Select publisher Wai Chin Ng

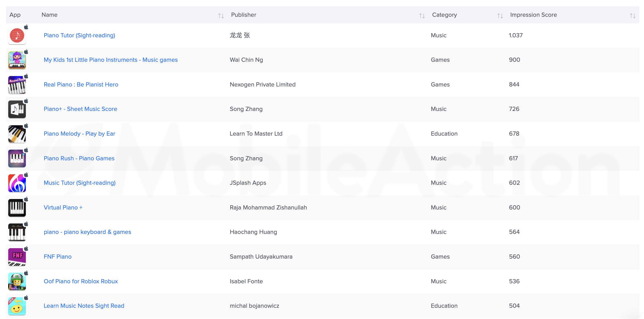246,60
